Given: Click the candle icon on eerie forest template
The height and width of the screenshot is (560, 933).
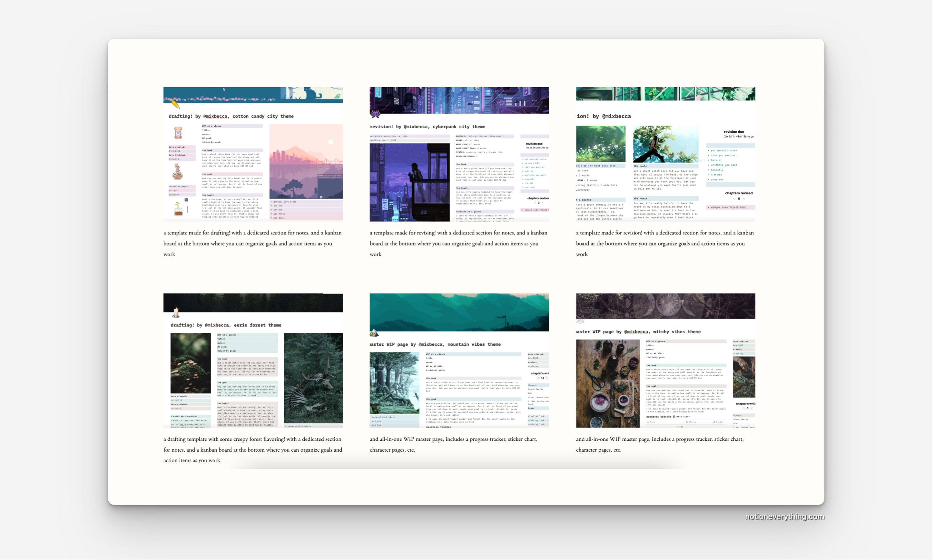Looking at the screenshot, I should coord(176,313).
